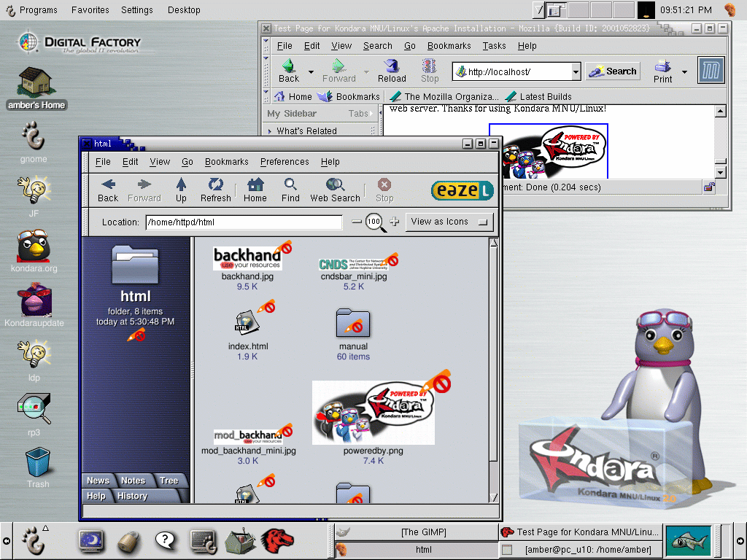This screenshot has height=560, width=747.
Task: Open Mozilla Search menu
Action: click(378, 46)
